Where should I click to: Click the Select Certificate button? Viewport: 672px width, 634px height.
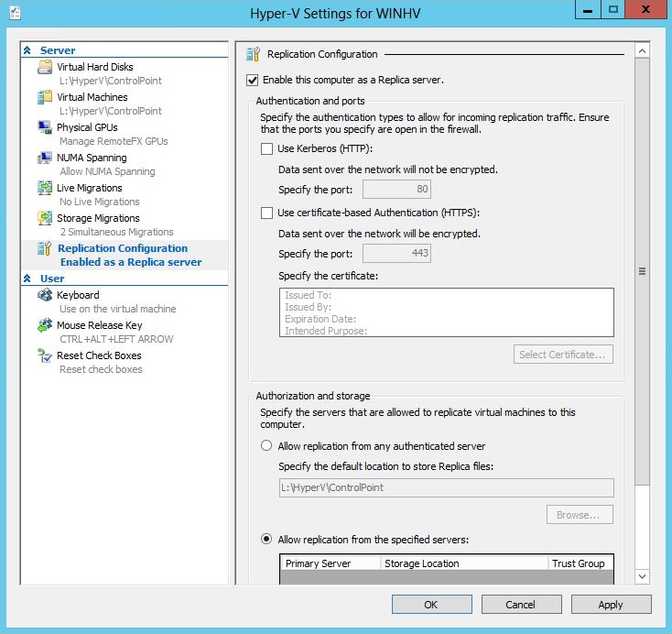tap(563, 355)
